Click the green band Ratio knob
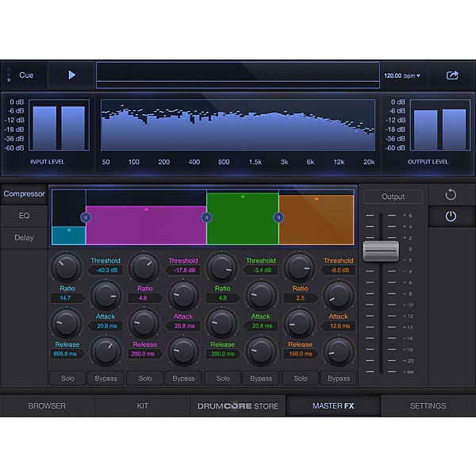The image size is (476, 476). point(261,294)
